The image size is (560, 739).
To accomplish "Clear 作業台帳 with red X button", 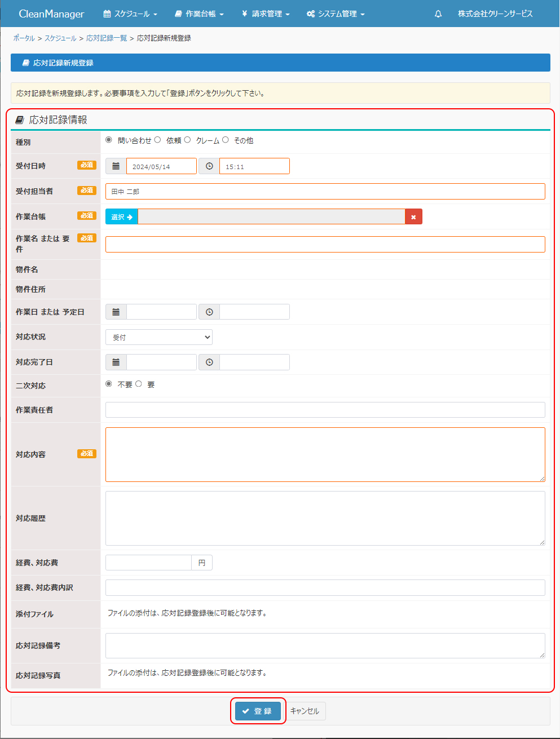I will (413, 217).
